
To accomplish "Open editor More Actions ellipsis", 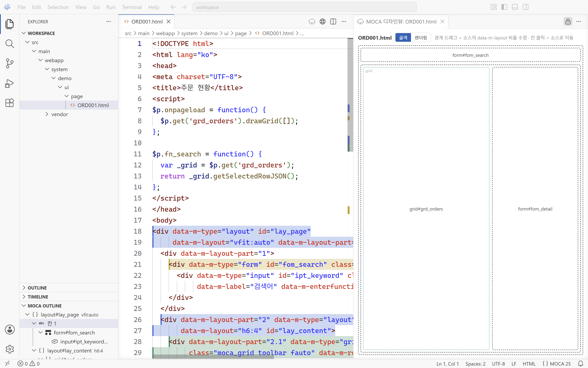I will click(x=344, y=22).
